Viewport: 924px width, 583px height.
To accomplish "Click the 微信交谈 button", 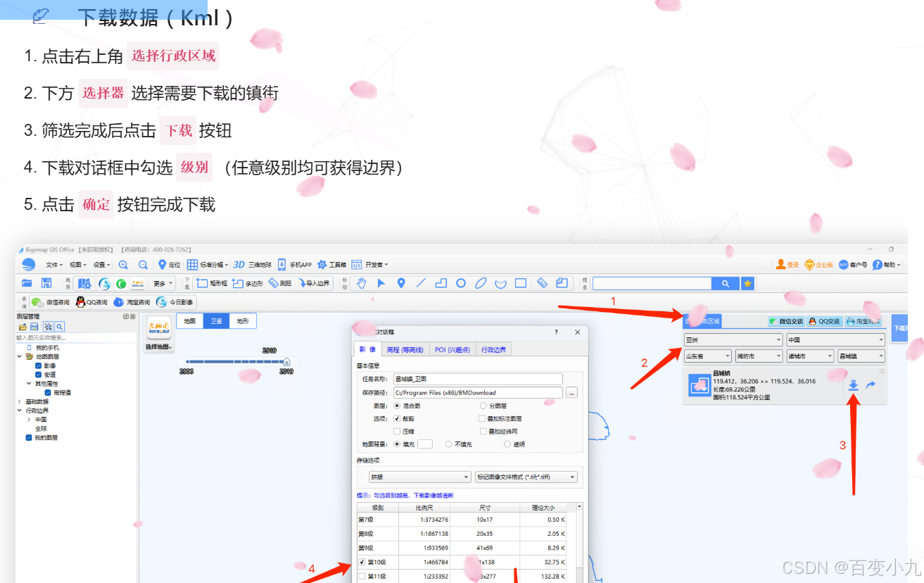I will [x=786, y=321].
